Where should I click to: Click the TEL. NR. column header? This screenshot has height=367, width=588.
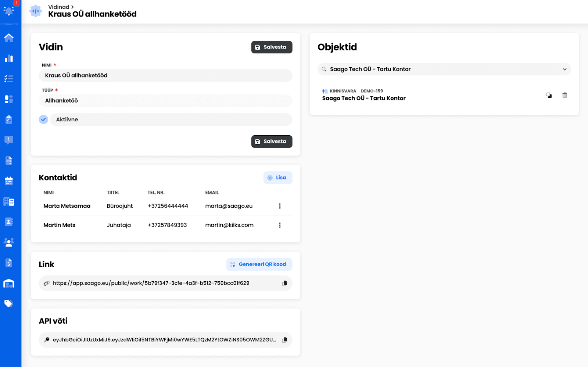pos(156,193)
